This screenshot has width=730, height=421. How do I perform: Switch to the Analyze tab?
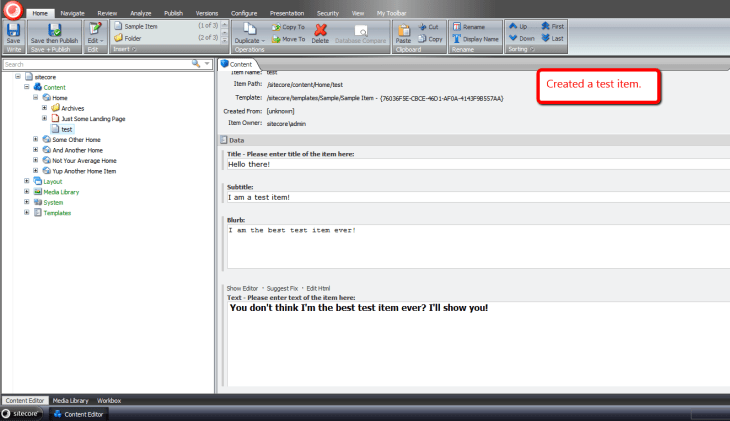pyautogui.click(x=141, y=13)
